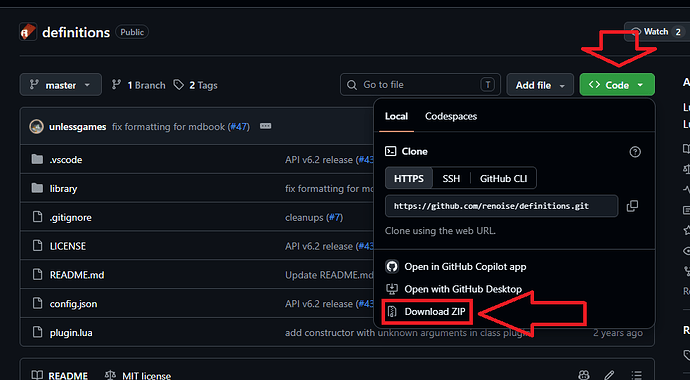Screen dimensions: 690x380
Task: Open the unlessgames author link
Action: [77, 127]
